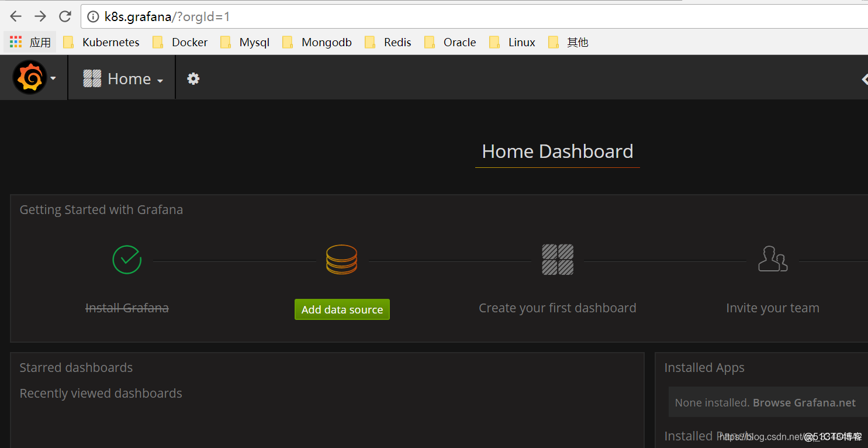
Task: Click the green Add data source button
Action: coord(342,309)
